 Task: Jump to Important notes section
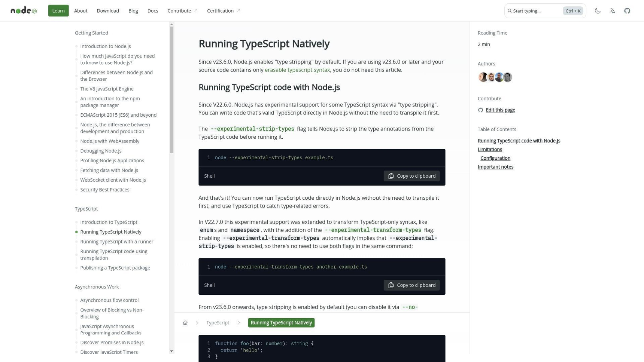495,167
